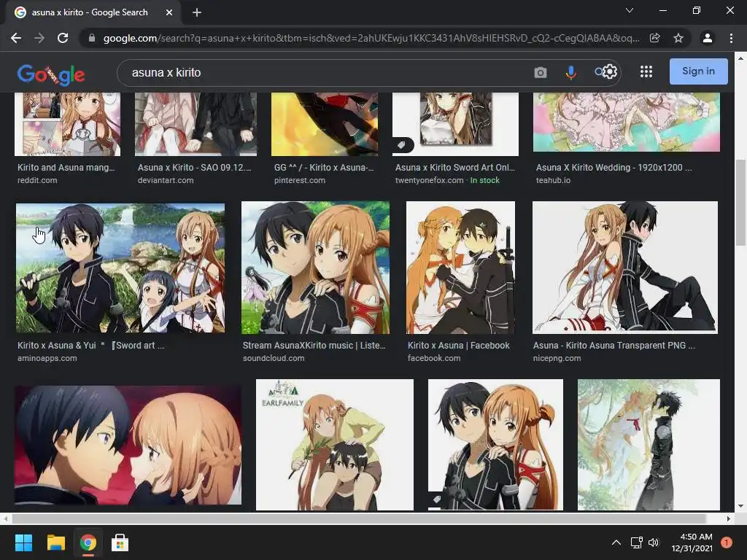Image resolution: width=747 pixels, height=560 pixels.
Task: Click the vertical page scrollbar thumb
Action: tap(740, 203)
